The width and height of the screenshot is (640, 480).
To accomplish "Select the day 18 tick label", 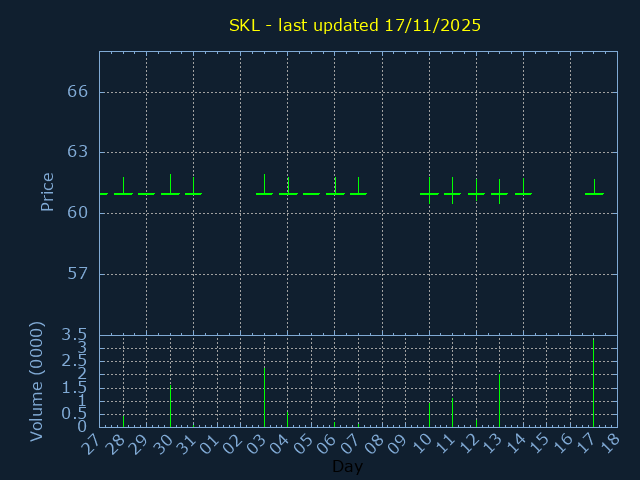I will coord(608,443).
